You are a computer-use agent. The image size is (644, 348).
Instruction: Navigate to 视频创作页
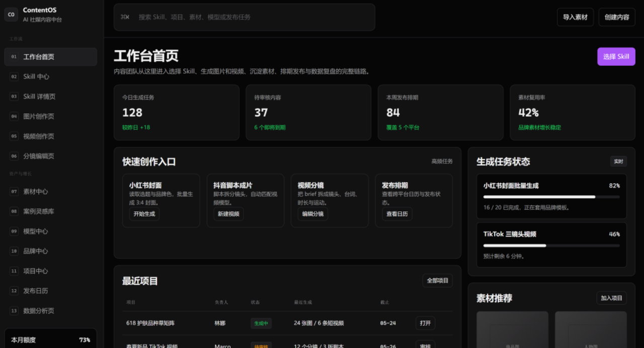51,136
